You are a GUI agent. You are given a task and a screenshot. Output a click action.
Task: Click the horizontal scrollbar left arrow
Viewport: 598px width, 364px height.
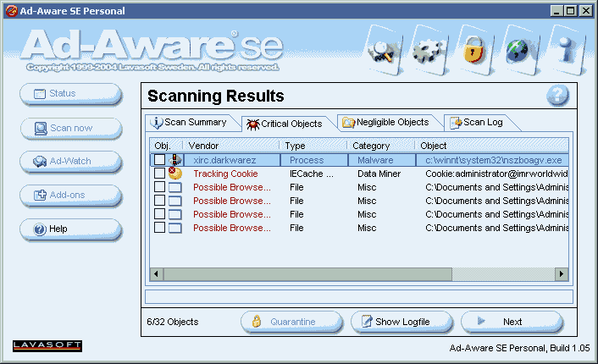tap(157, 274)
